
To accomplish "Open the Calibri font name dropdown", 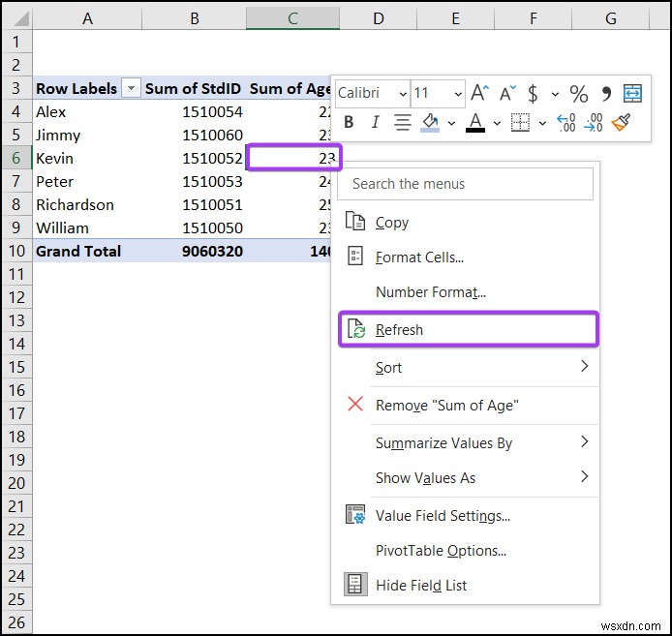I will 402,94.
